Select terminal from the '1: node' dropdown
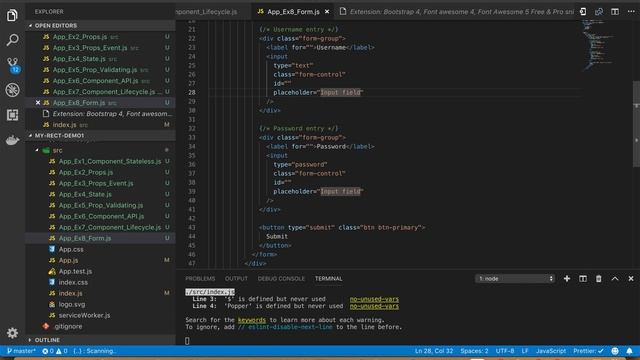 (x=515, y=278)
